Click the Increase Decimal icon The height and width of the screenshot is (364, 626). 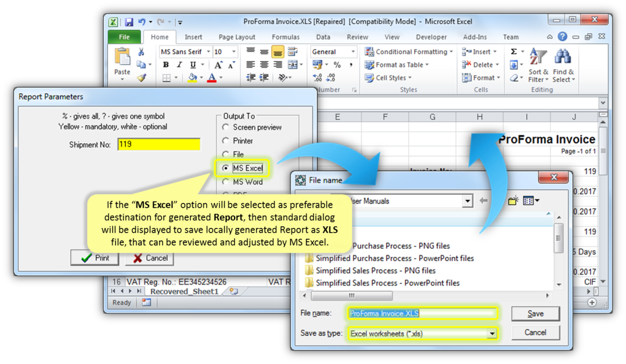click(x=317, y=78)
